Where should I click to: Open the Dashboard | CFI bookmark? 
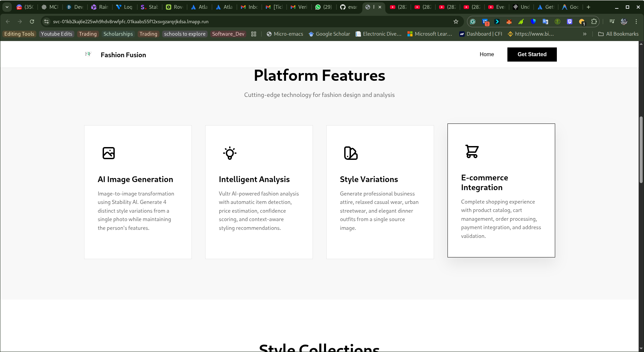(481, 34)
